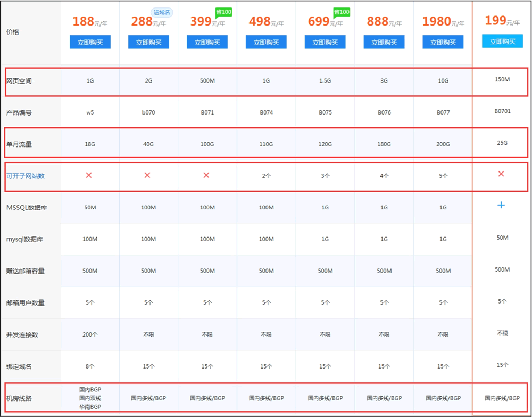The width and height of the screenshot is (532, 417).
Task: Open the 可开子网站数 link
Action: pyautogui.click(x=26, y=176)
